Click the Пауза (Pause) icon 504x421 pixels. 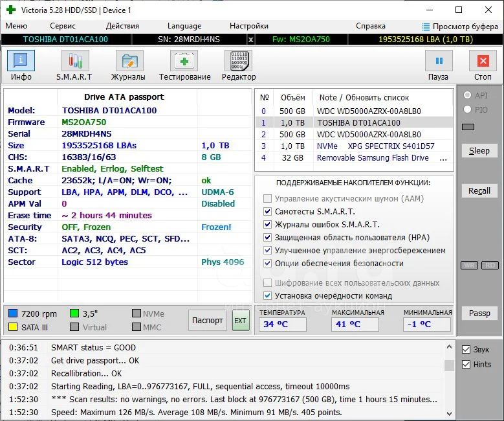[439, 61]
